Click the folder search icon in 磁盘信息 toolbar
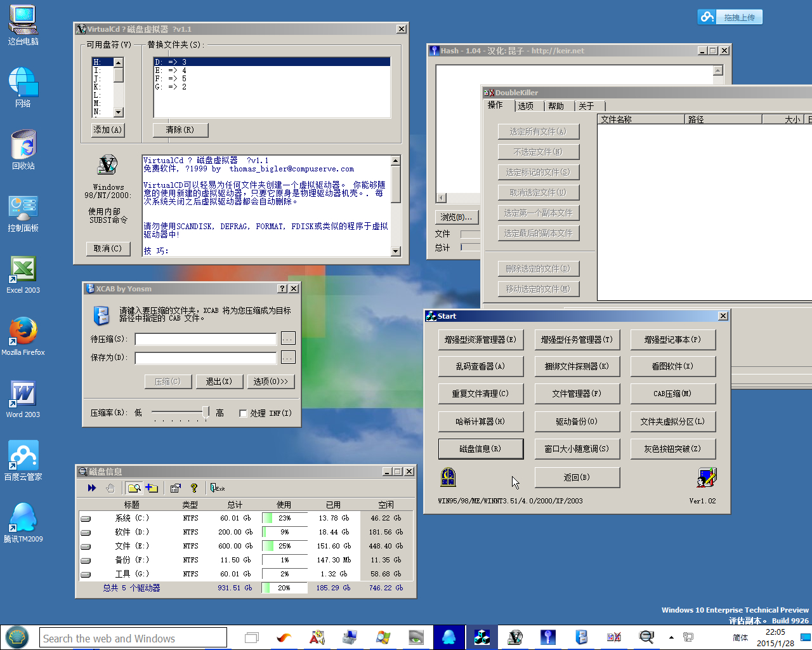 pos(134,488)
